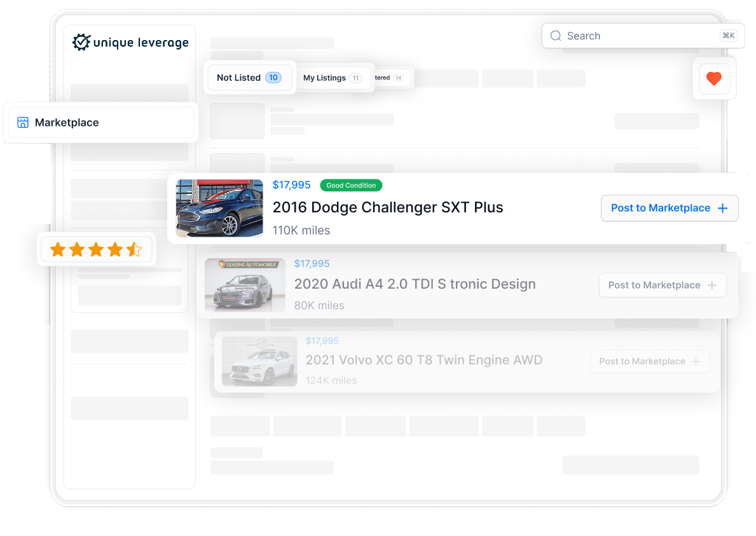Click the My Listings count badge 11
The height and width of the screenshot is (536, 756).
[x=356, y=78]
